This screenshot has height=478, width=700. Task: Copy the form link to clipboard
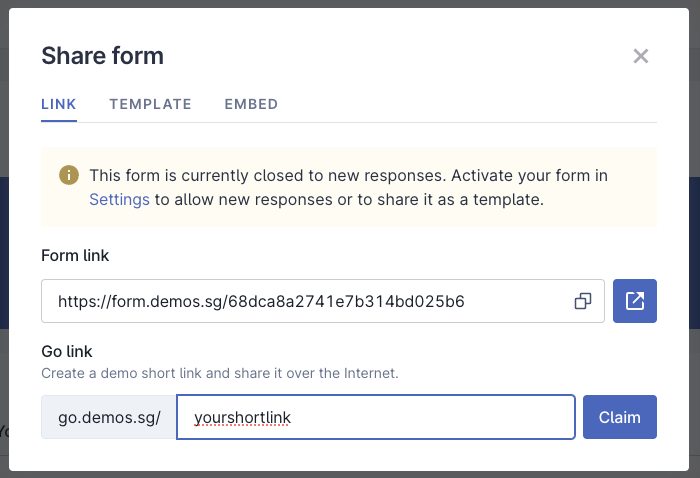coord(583,301)
